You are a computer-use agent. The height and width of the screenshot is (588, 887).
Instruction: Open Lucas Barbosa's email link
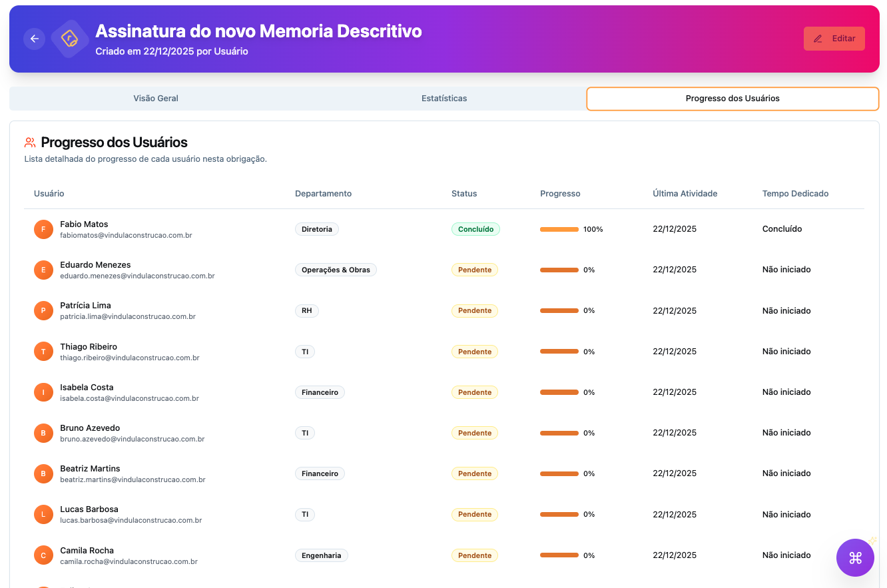(132, 519)
